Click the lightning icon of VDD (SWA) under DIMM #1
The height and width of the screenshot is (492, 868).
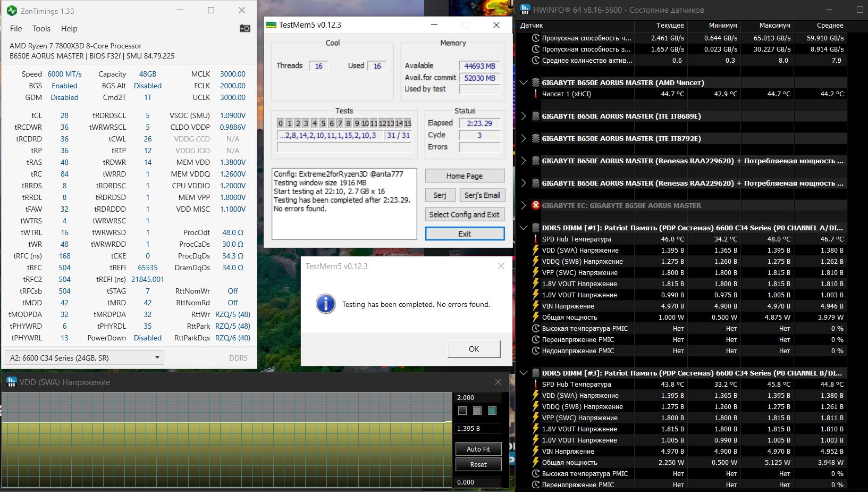coord(536,250)
